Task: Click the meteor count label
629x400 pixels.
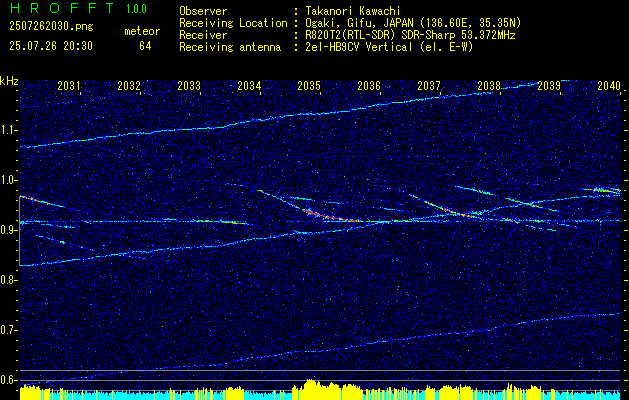Action: point(142,31)
